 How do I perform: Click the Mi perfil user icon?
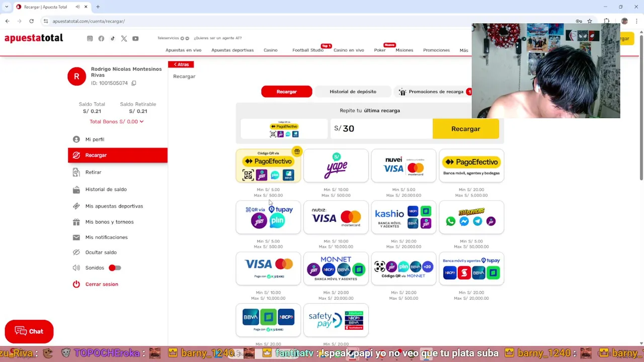click(76, 139)
